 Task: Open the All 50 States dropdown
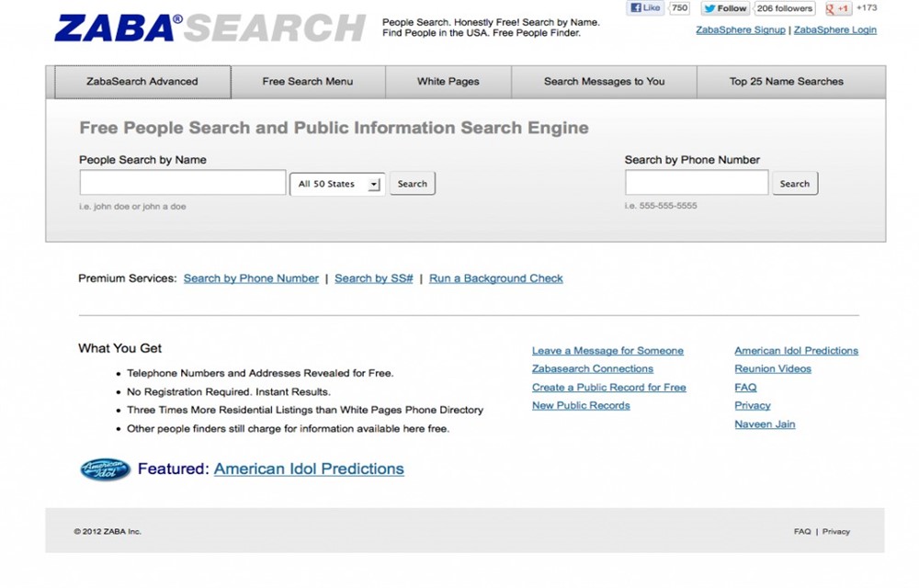[337, 184]
